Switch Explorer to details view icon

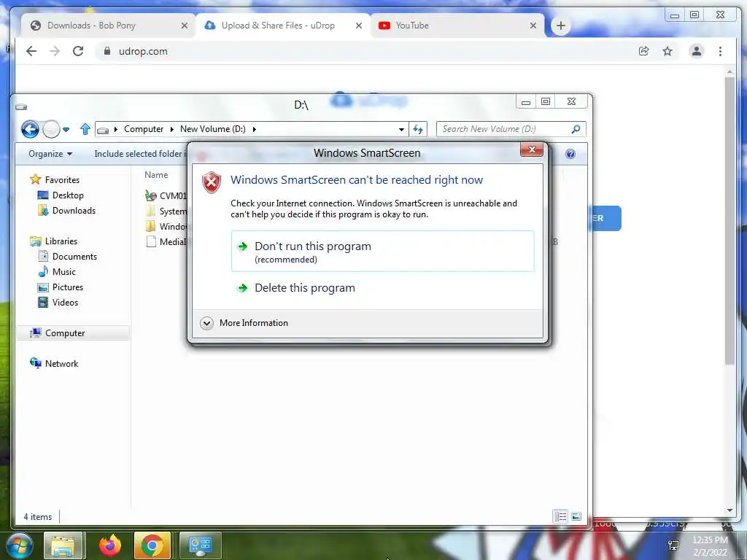[x=561, y=516]
